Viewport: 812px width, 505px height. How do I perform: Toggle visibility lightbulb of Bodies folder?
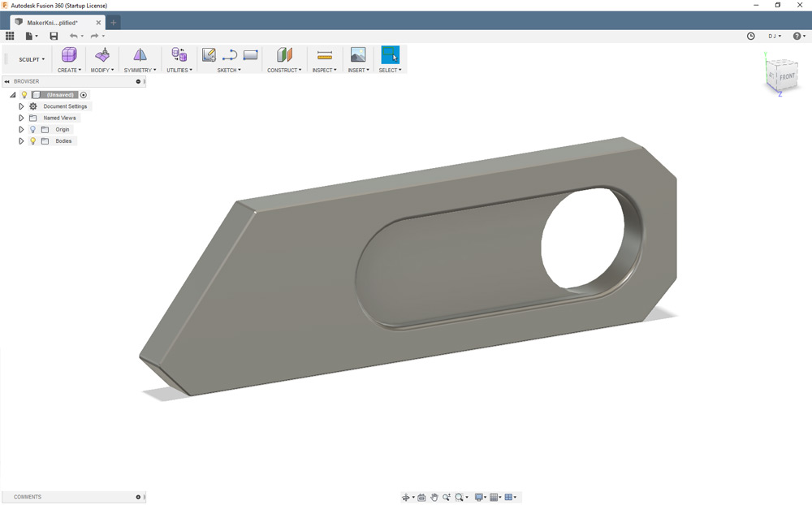click(33, 141)
